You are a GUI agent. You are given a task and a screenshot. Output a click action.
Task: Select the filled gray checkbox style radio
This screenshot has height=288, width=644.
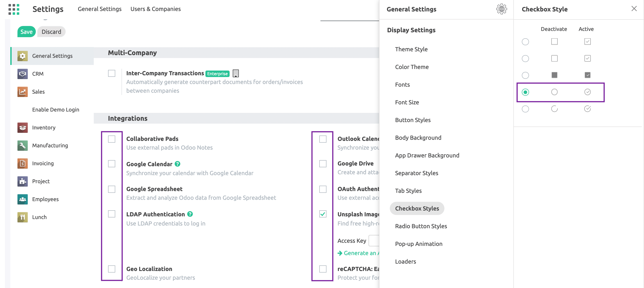point(525,75)
